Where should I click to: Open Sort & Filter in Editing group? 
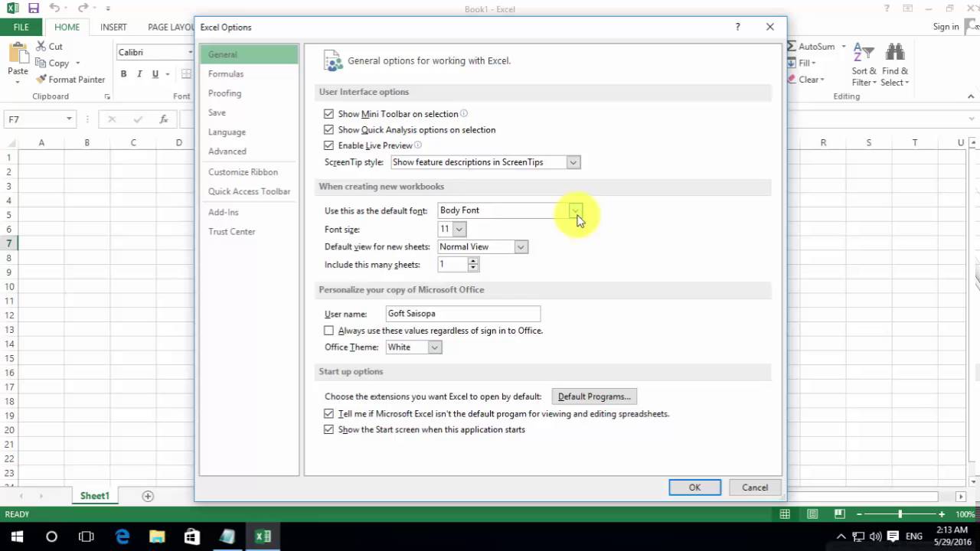(864, 64)
